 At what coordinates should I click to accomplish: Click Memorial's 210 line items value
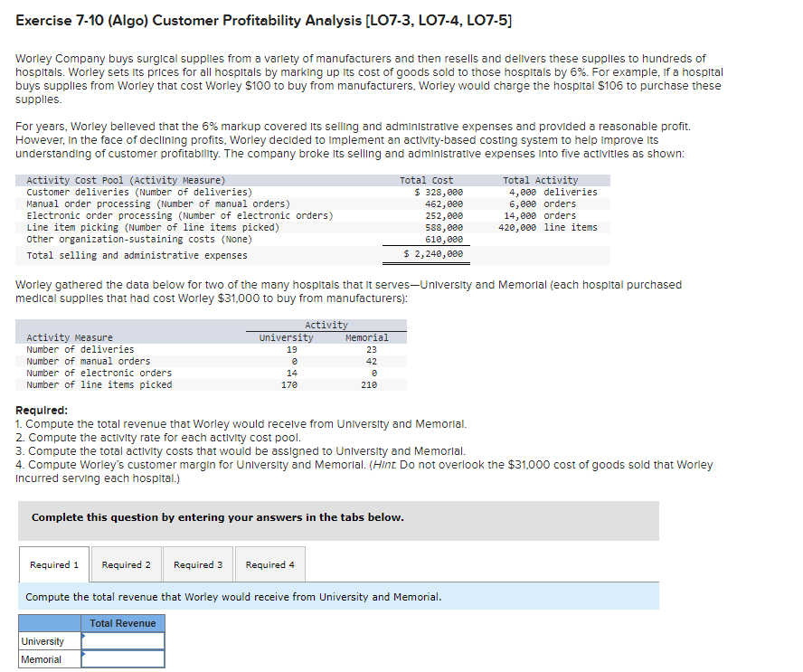369,384
